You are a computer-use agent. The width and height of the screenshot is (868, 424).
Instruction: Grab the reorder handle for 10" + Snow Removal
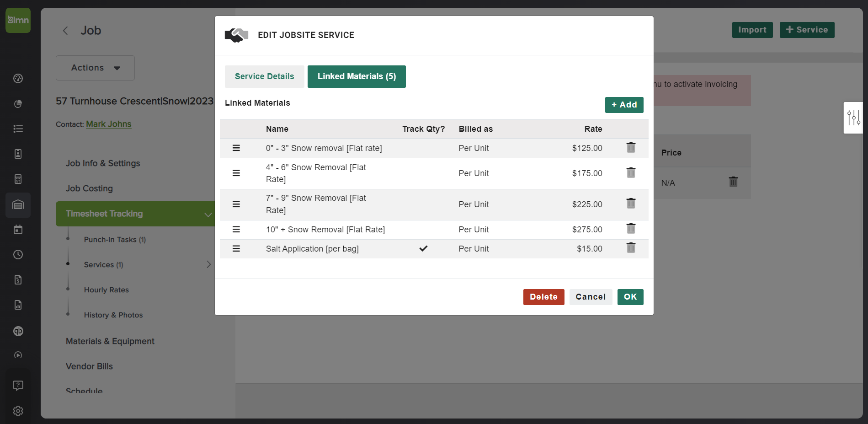[x=236, y=230]
